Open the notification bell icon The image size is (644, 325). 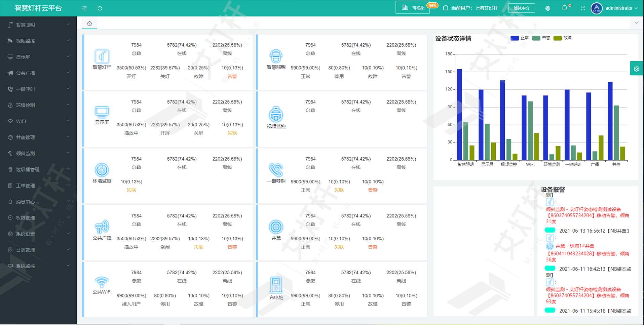click(x=565, y=8)
